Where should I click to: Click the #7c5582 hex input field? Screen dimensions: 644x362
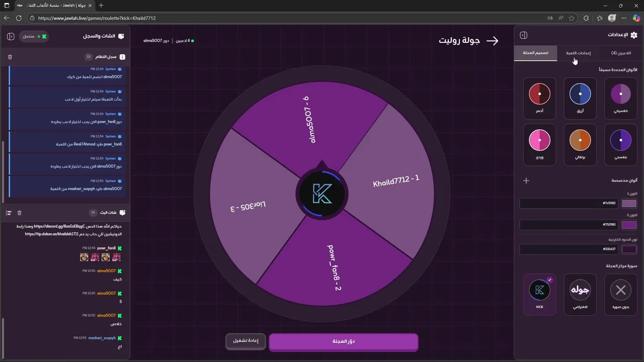pos(569,204)
